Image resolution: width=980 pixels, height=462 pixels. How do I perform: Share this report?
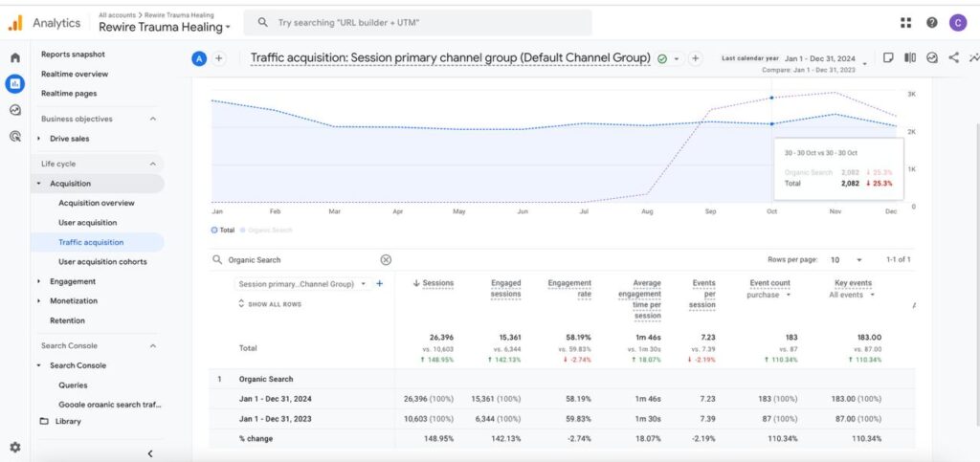coord(954,57)
